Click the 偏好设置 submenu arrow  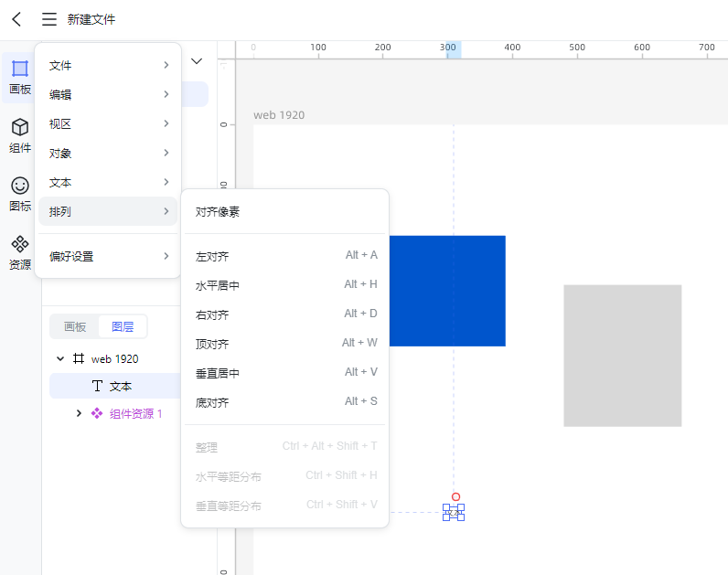click(166, 256)
